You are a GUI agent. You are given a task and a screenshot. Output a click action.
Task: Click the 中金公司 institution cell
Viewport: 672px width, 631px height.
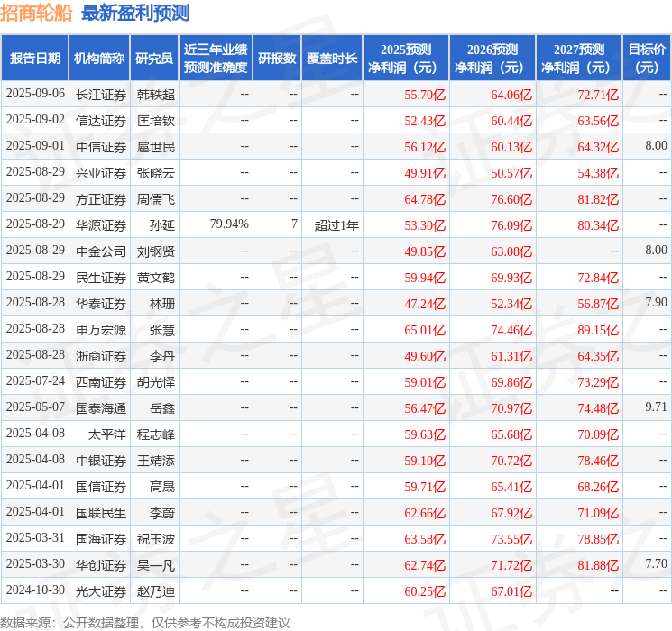point(101,251)
